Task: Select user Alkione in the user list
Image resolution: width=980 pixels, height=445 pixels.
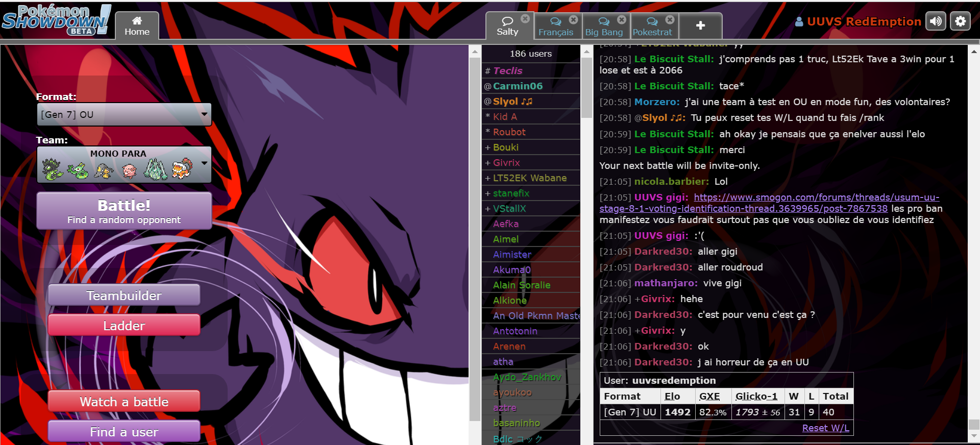Action: coord(531,300)
